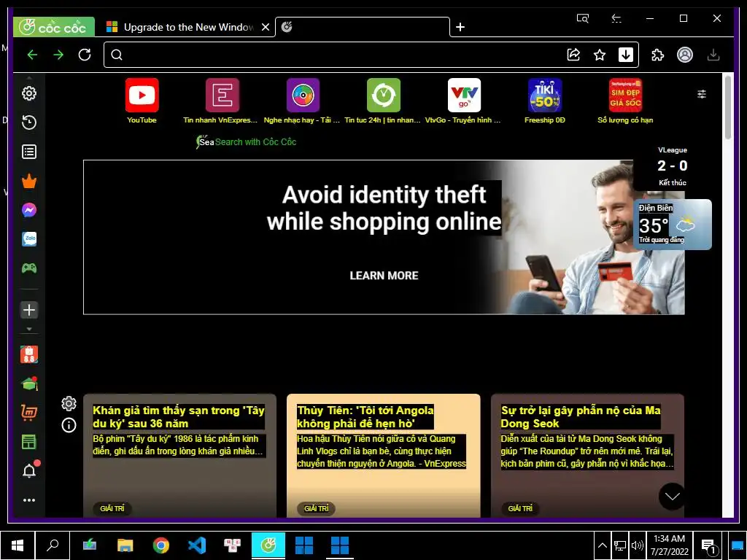
Task: Show hidden system tray icons
Action: (602, 545)
